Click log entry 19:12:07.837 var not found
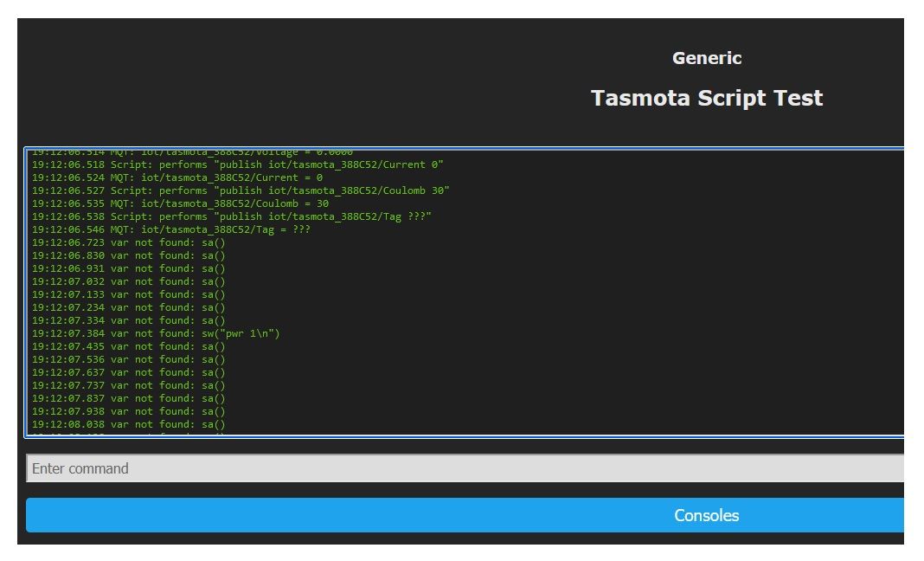 (x=128, y=398)
